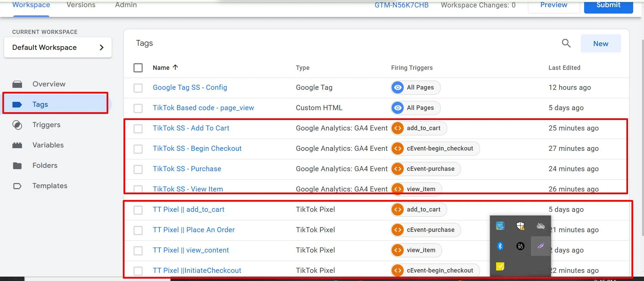Image resolution: width=644 pixels, height=281 pixels.
Task: Check the box for TikTok Based code - page_view
Action: pyautogui.click(x=138, y=108)
